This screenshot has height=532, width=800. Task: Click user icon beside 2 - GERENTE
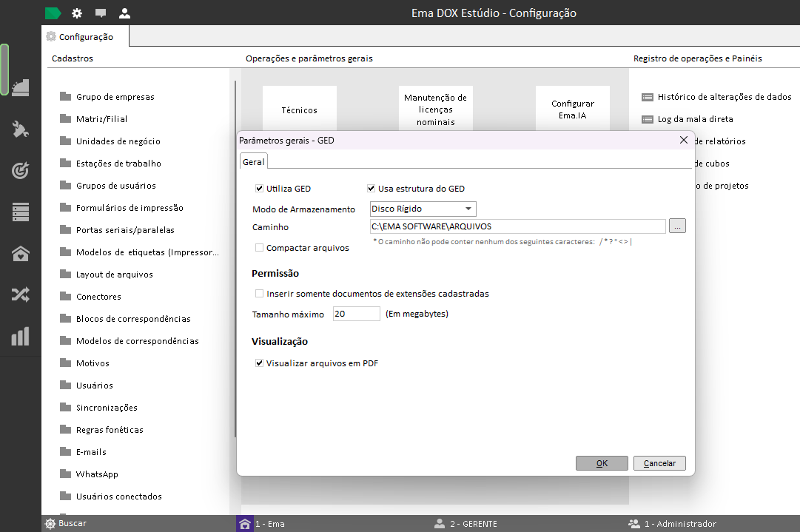click(440, 524)
